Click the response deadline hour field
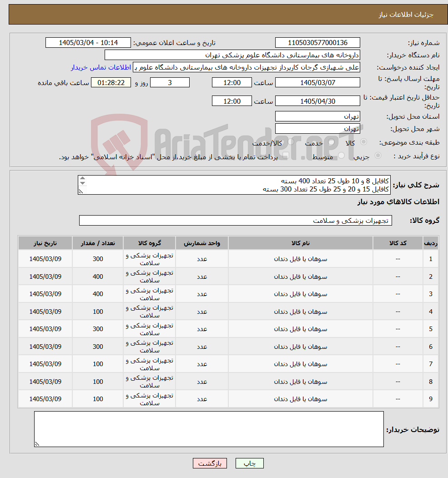The image size is (448, 478). (232, 83)
